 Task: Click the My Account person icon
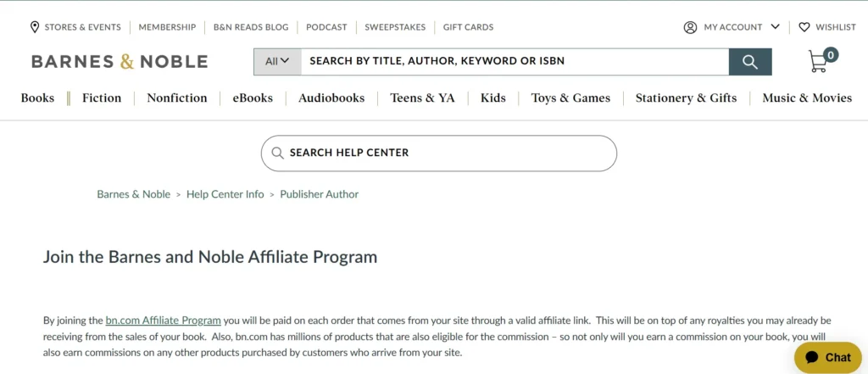(690, 27)
